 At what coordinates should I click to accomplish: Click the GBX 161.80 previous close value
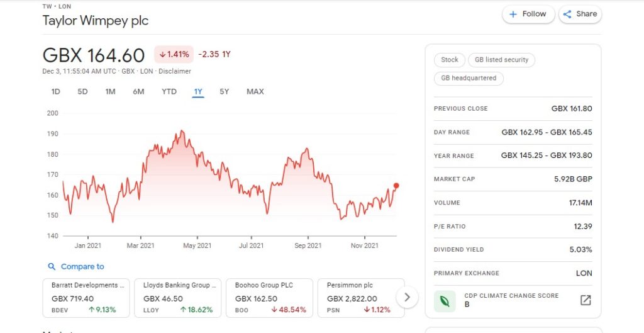pyautogui.click(x=571, y=108)
